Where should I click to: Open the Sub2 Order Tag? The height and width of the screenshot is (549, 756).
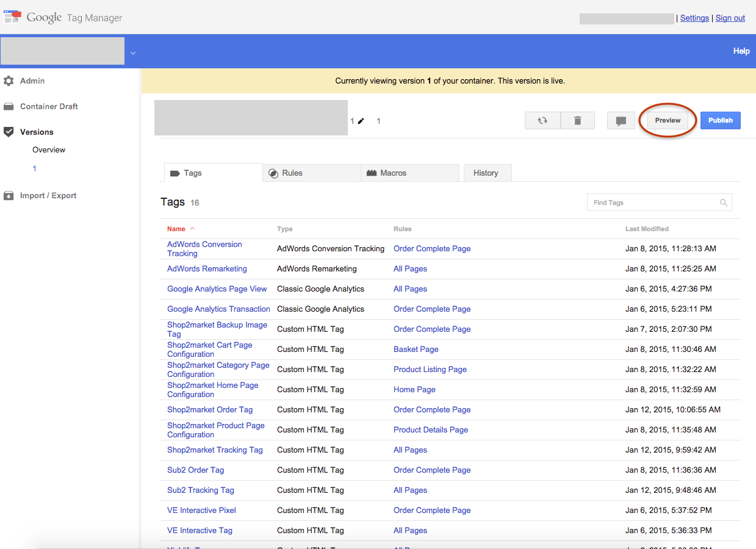click(x=195, y=470)
